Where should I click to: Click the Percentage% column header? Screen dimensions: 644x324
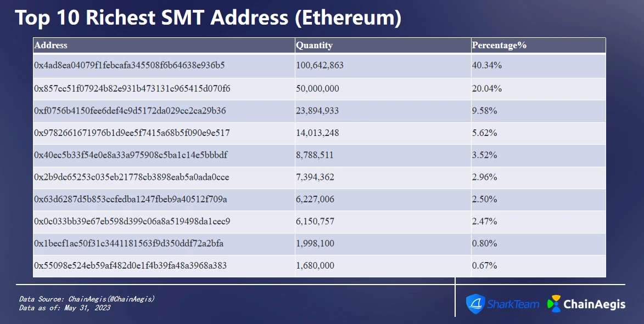coord(499,46)
